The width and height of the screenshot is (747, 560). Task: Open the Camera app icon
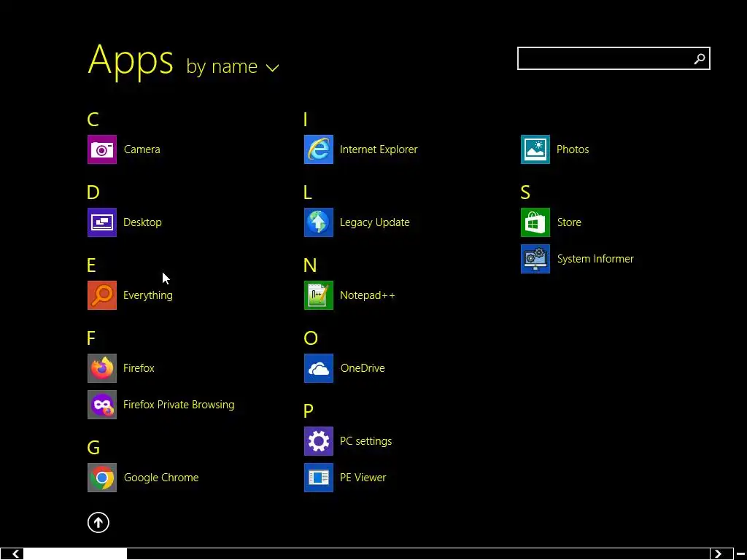tap(102, 149)
